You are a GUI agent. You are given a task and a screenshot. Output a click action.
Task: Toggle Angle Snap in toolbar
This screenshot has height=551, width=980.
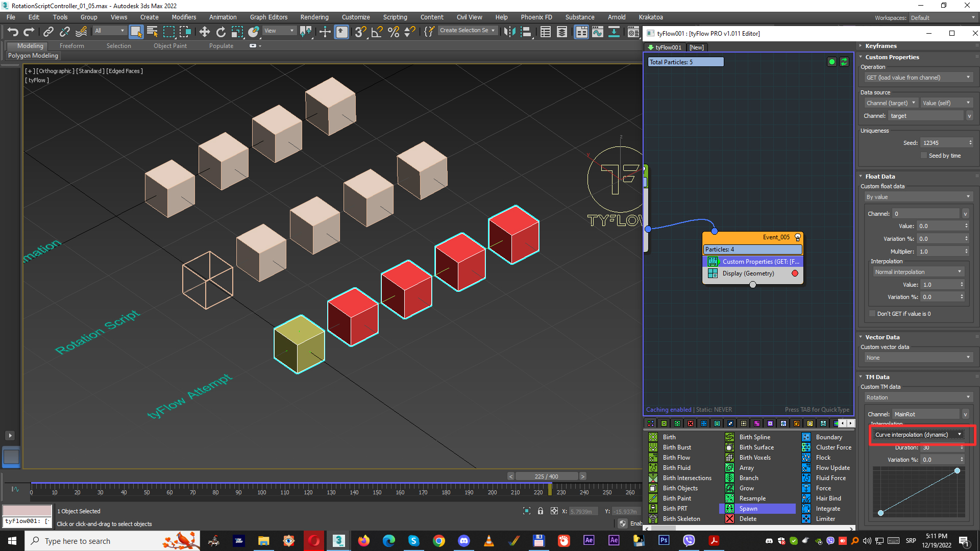click(x=377, y=32)
